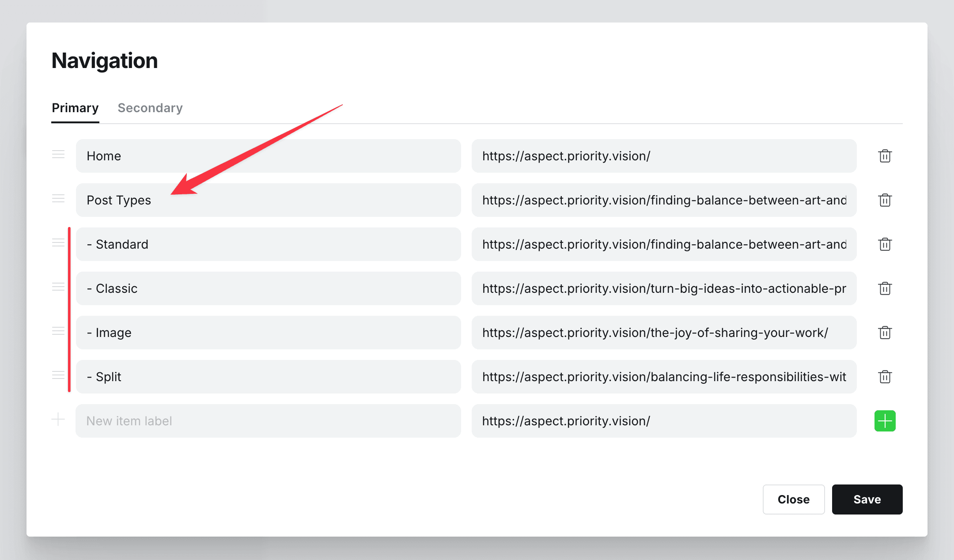
Task: Delete the Split item using its trash icon
Action: coord(885,377)
